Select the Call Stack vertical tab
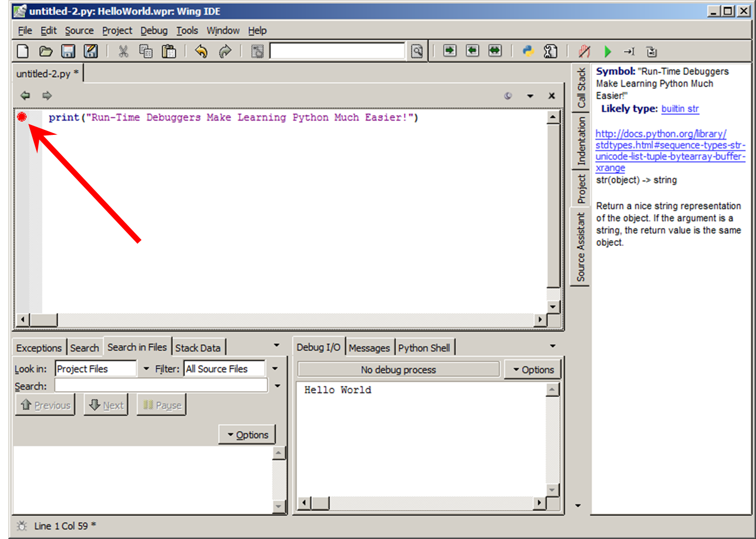756x539 pixels. pos(581,88)
